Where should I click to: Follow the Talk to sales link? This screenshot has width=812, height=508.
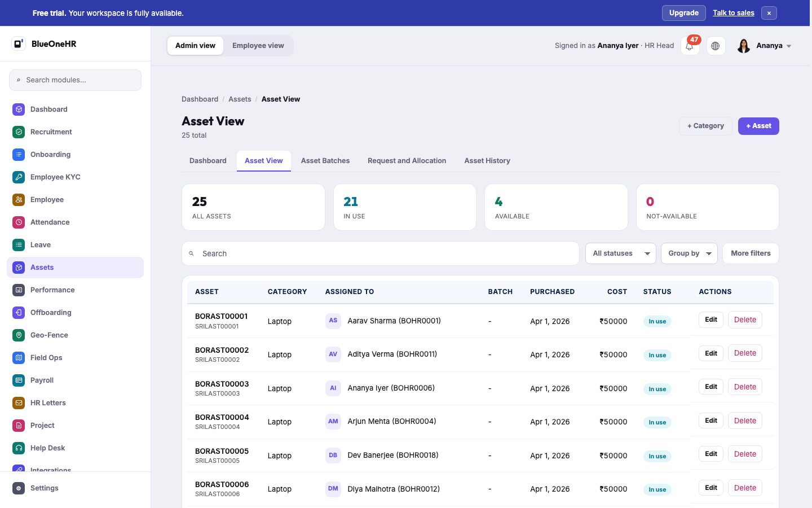pyautogui.click(x=734, y=13)
